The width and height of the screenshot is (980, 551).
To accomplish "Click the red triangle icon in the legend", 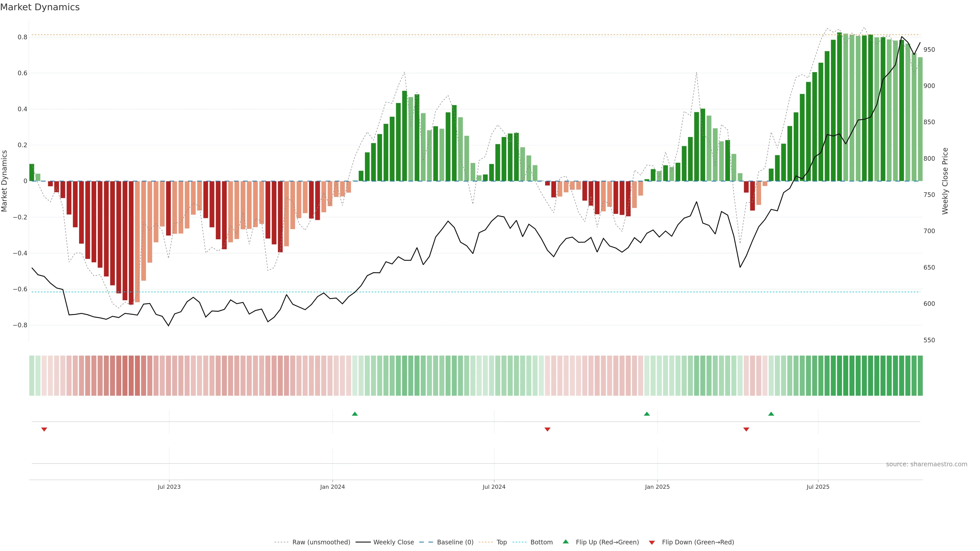I will pyautogui.click(x=652, y=542).
